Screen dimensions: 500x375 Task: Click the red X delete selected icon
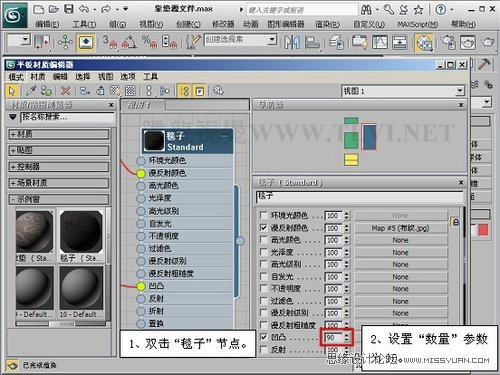click(66, 90)
